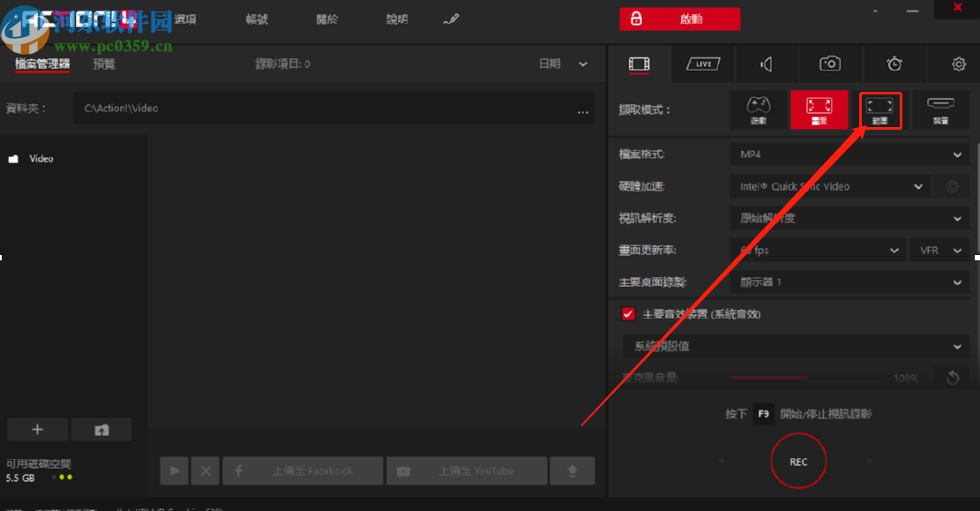
Task: Open the 檔案格式 MP4 dropdown
Action: (849, 154)
